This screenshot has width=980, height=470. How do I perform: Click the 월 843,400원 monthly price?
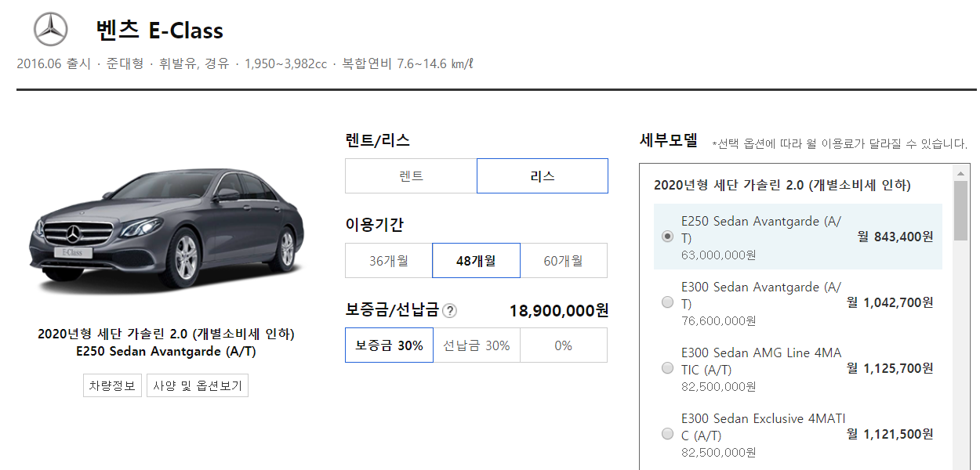[895, 237]
